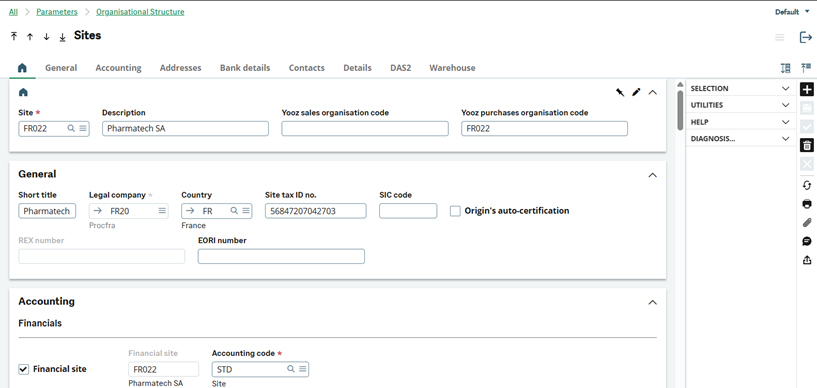817x388 pixels.
Task: Click the EORI number field
Action: click(x=281, y=256)
